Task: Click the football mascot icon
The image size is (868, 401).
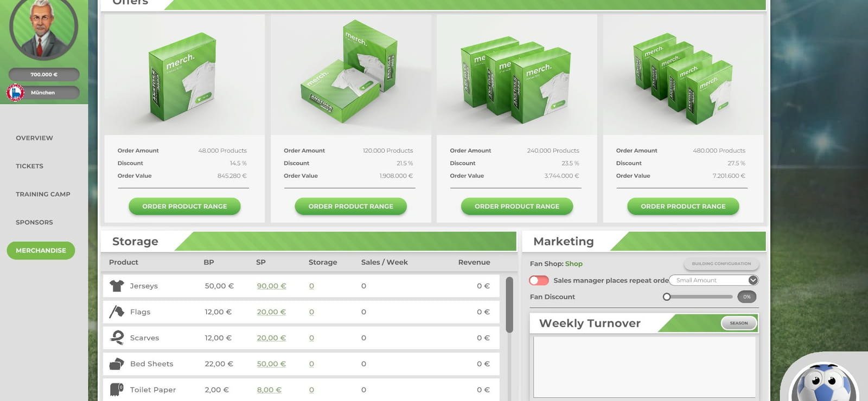Action: click(x=824, y=384)
